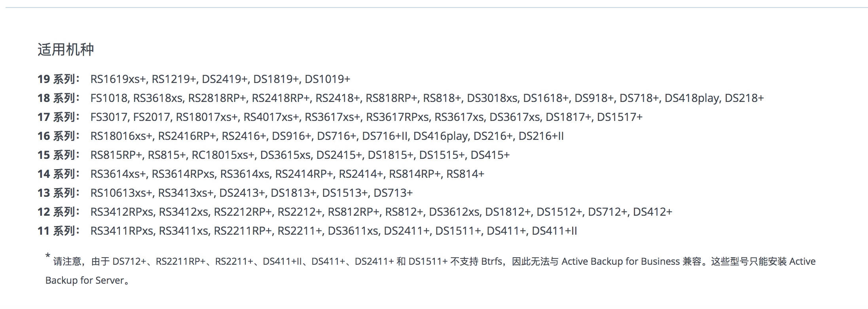
Task: Click Backup for Server footnote text
Action: click(x=85, y=281)
